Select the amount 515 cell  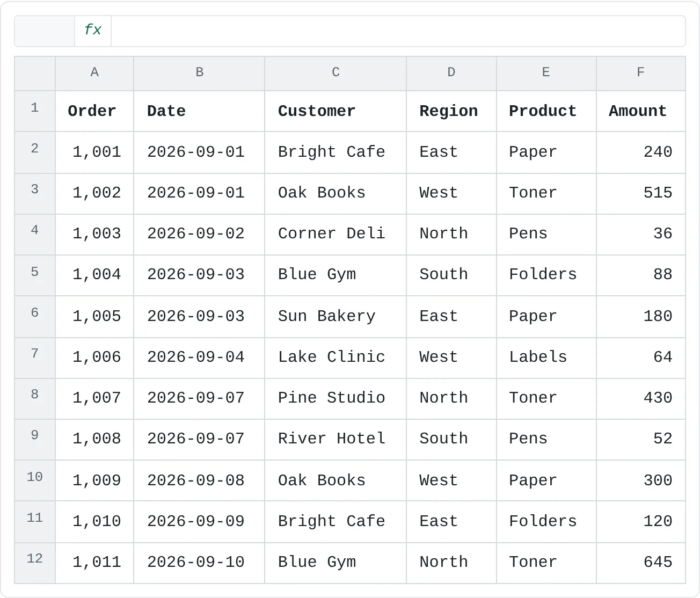click(641, 194)
